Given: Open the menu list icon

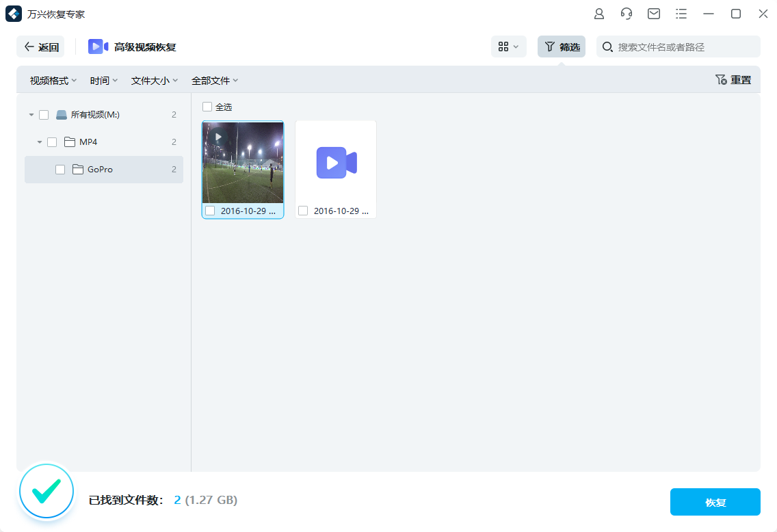Looking at the screenshot, I should coord(681,13).
